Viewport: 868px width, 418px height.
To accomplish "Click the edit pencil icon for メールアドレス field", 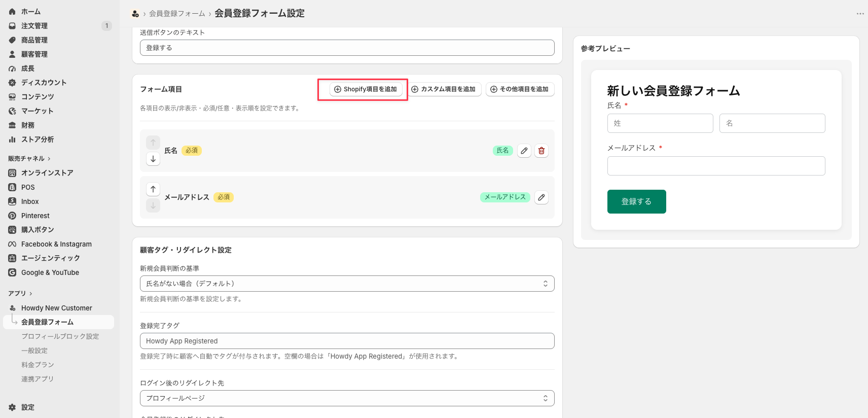I will pyautogui.click(x=541, y=197).
